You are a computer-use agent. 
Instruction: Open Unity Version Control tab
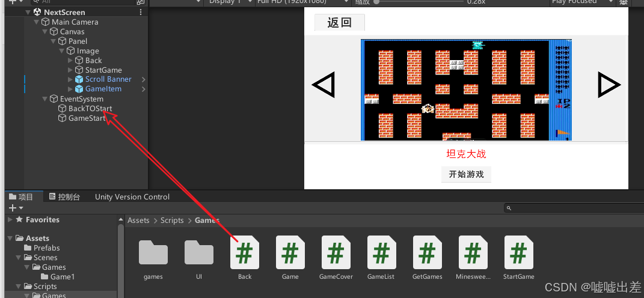[x=132, y=196]
